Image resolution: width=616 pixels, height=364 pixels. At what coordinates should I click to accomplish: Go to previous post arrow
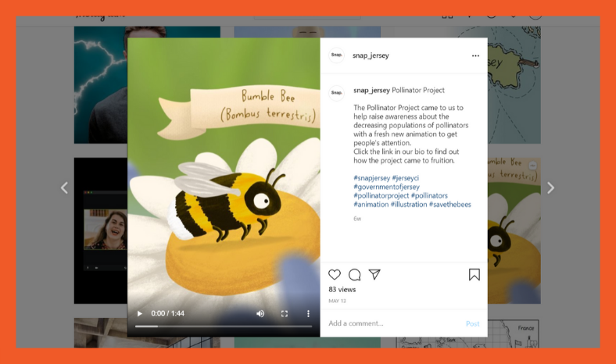coord(64,187)
